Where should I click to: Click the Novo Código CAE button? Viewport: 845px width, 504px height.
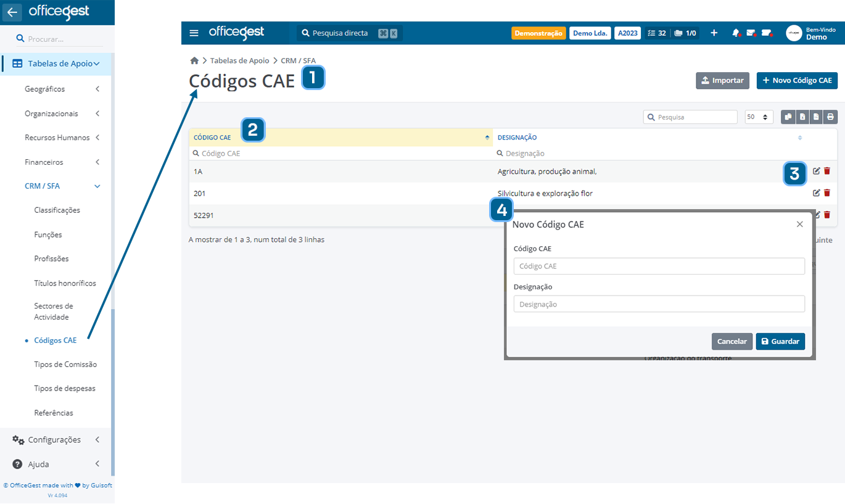[797, 80]
